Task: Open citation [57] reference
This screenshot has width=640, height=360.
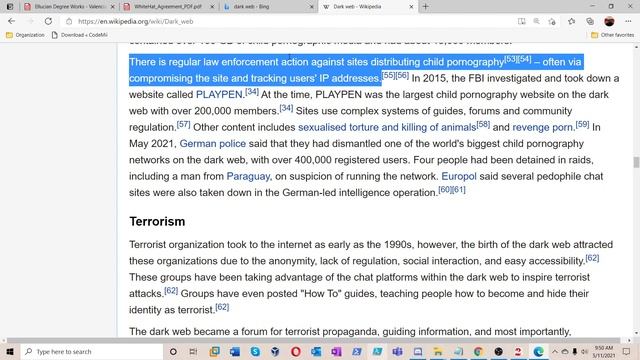Action: (184, 124)
